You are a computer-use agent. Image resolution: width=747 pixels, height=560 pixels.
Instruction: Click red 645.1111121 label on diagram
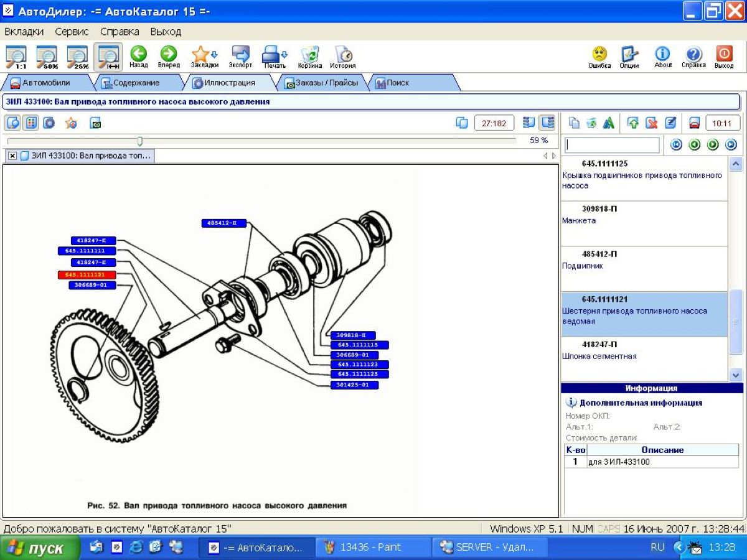click(x=87, y=274)
